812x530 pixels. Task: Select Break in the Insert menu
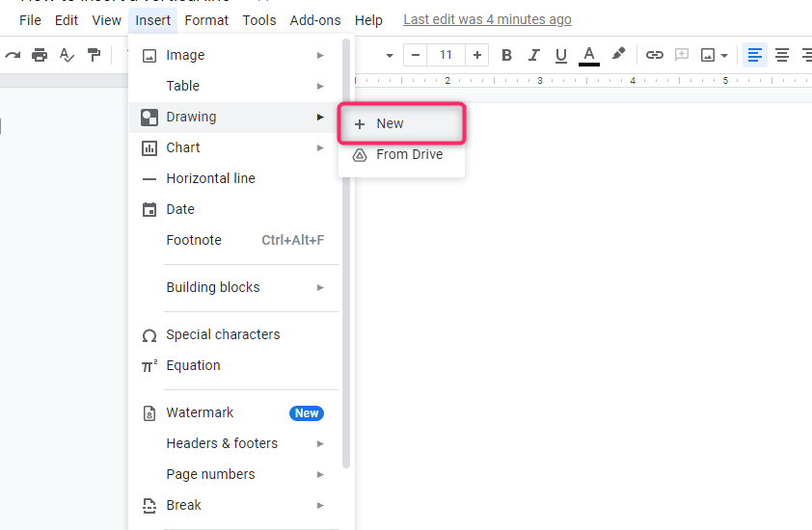pos(234,505)
